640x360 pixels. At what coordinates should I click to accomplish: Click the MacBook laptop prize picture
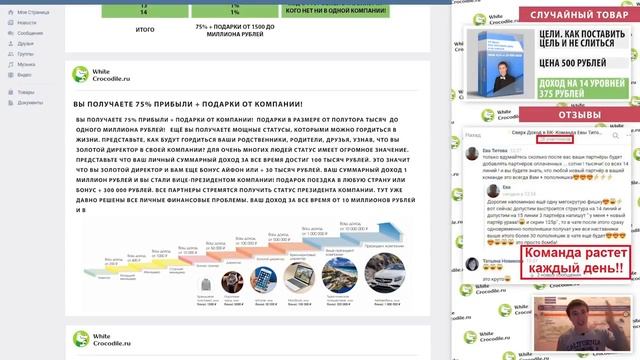click(x=299, y=278)
